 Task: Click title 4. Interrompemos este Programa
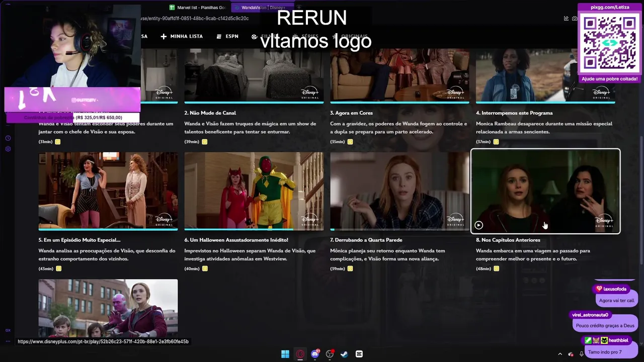click(x=514, y=113)
